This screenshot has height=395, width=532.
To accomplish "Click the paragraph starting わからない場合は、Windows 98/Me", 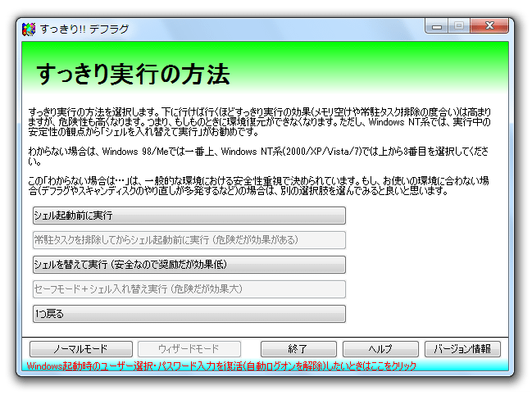I will tap(258, 157).
